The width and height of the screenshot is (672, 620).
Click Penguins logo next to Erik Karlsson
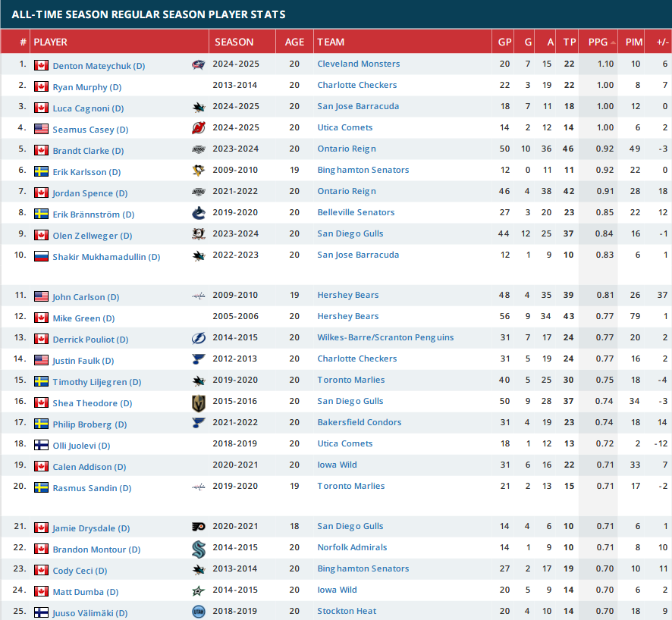(x=199, y=171)
